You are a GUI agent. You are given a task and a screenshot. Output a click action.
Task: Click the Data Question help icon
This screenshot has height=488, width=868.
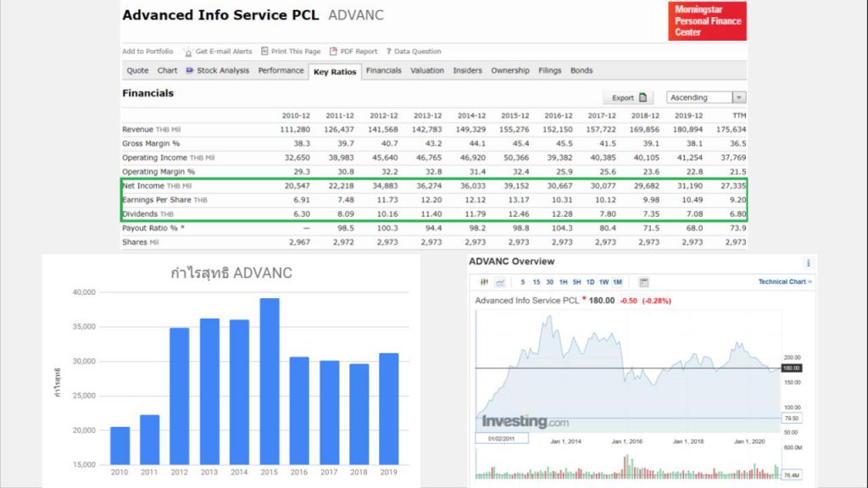pyautogui.click(x=388, y=52)
